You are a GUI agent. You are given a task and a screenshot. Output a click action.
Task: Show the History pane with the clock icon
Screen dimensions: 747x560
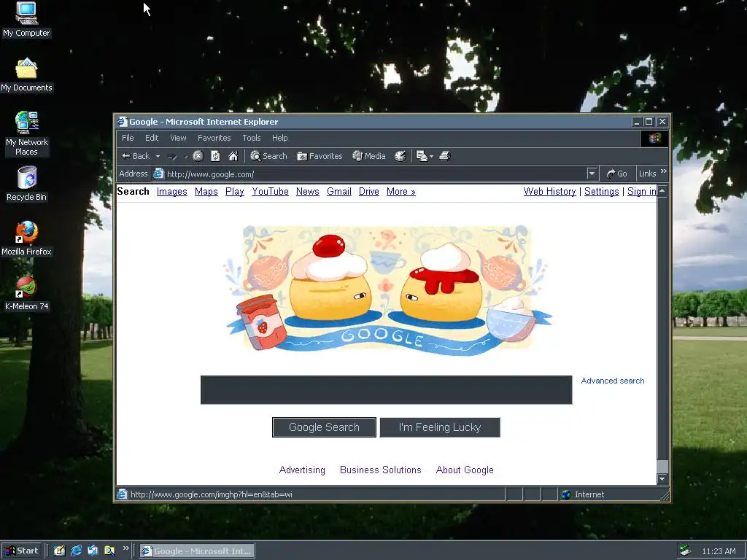coord(400,156)
